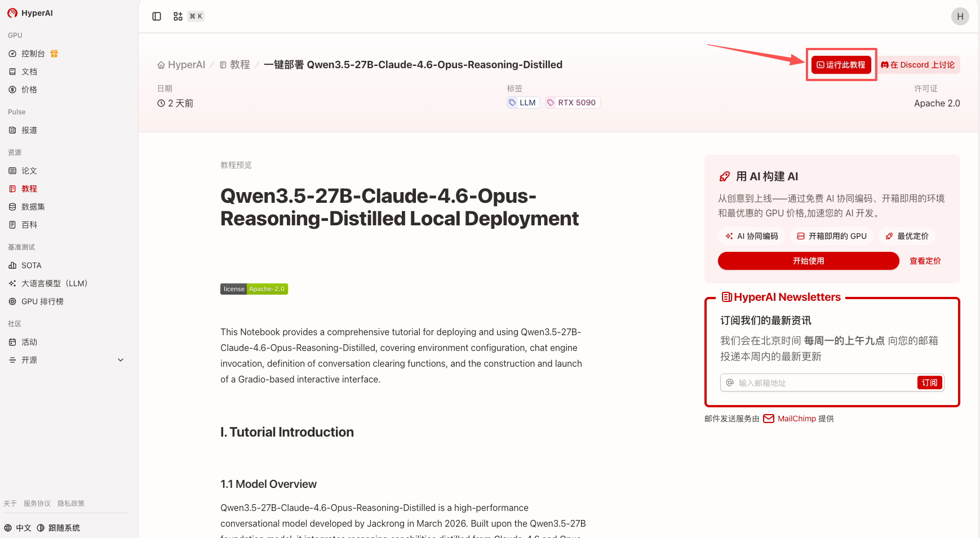Open 价格 pricing page

coord(29,90)
